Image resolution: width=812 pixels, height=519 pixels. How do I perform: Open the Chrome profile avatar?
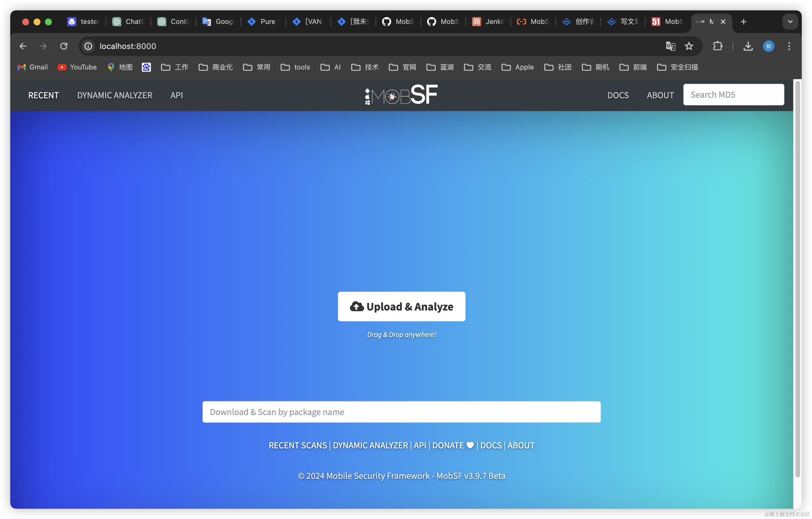coord(768,46)
